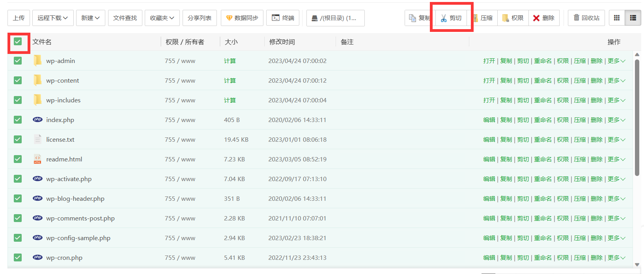
Task: Open the Terminal tool
Action: 283,18
